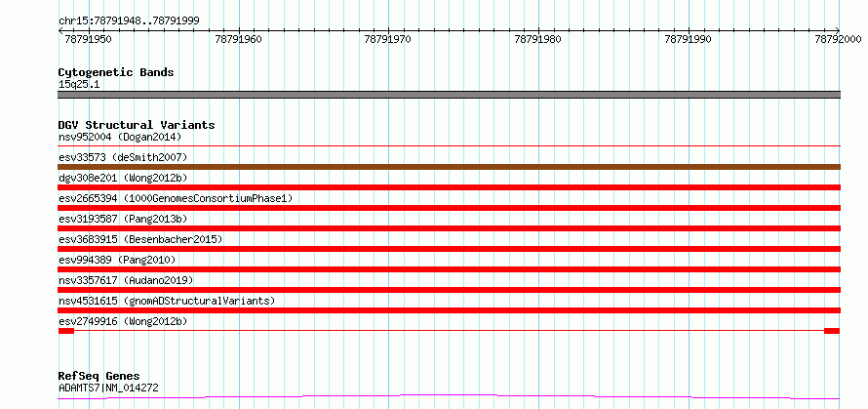Select variant label esv3193587 (Pang2013b)
The width and height of the screenshot is (868, 409).
[123, 219]
